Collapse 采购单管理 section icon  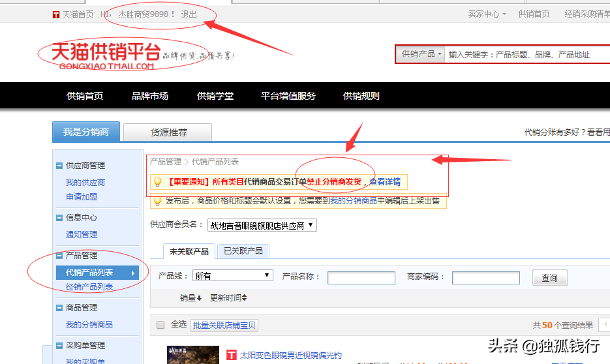click(59, 346)
